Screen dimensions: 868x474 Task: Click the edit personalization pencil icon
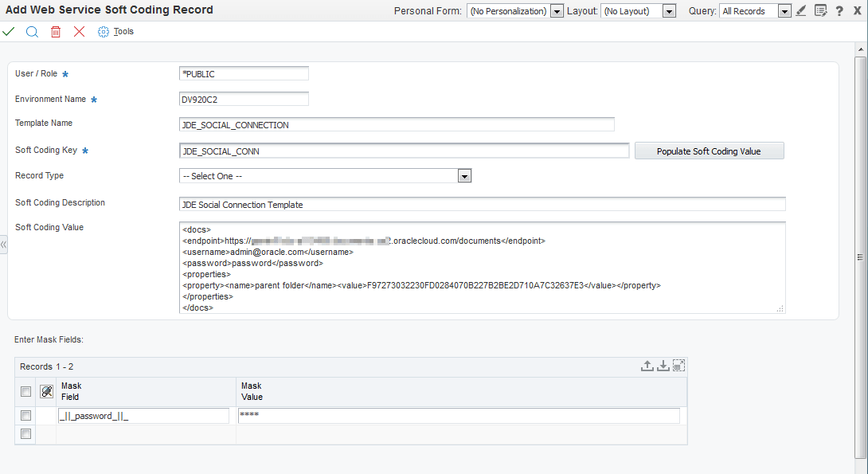pos(801,10)
